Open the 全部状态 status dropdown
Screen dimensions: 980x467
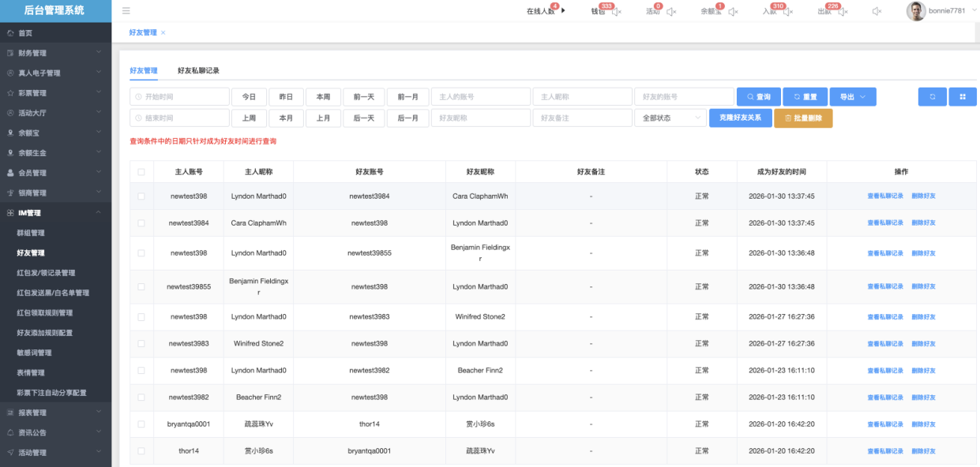pos(670,118)
